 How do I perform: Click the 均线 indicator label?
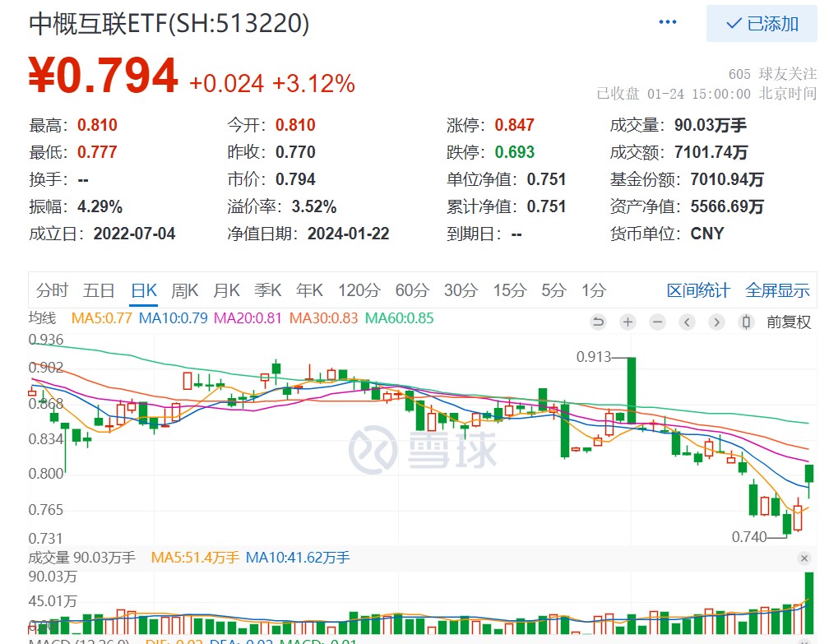click(x=42, y=317)
